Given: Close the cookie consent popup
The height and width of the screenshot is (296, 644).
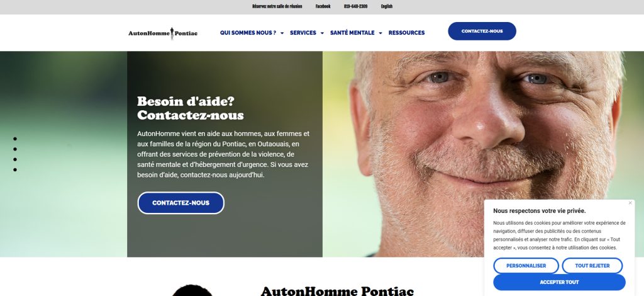Looking at the screenshot, I should (x=630, y=203).
